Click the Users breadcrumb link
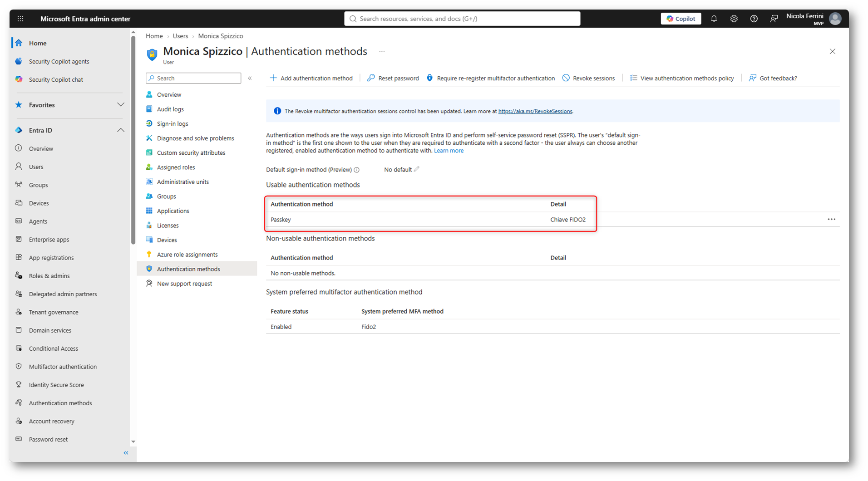This screenshot has height=481, width=868. 180,36
